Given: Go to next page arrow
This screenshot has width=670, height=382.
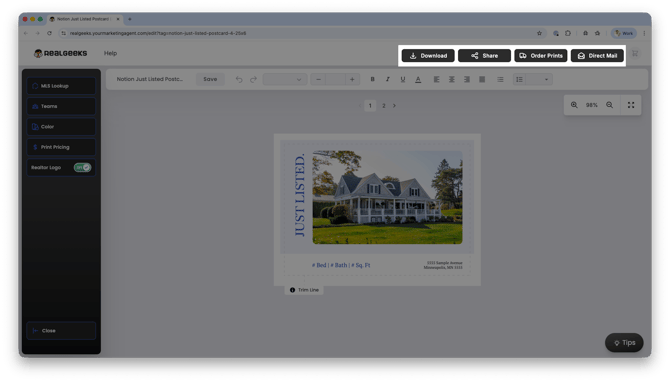Looking at the screenshot, I should [x=394, y=106].
